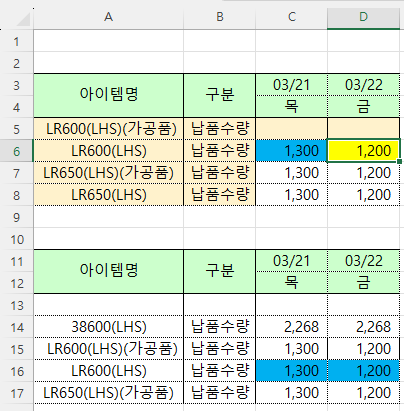404x411 pixels.
Task: Select 납품수량 cell in row 16
Action: (x=220, y=371)
